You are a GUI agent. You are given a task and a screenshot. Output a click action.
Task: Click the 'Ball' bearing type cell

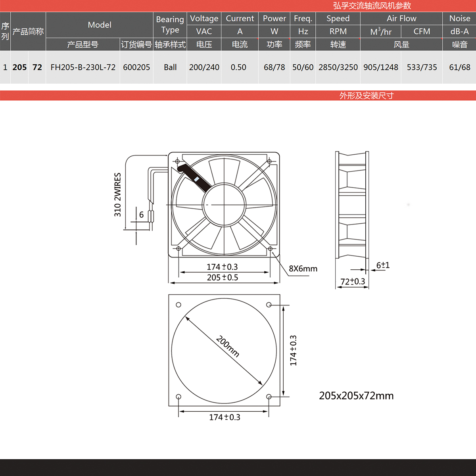(170, 67)
